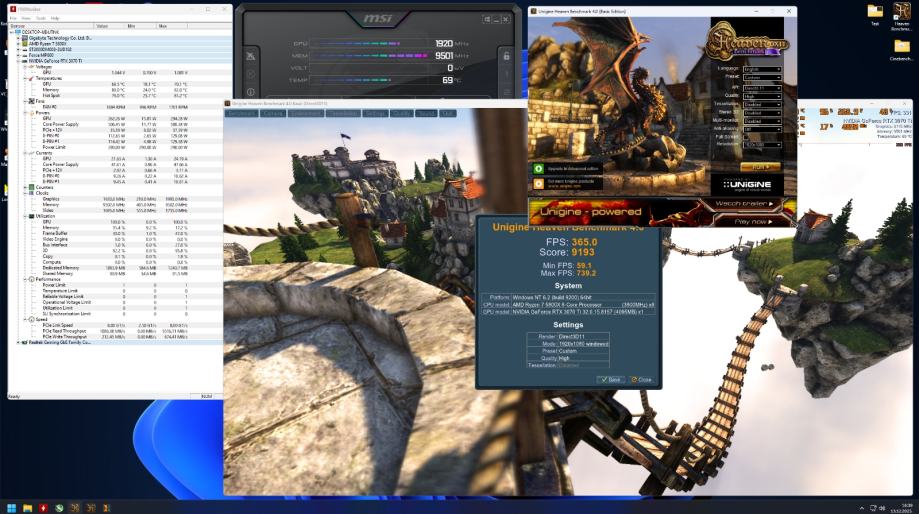Image resolution: width=919 pixels, height=514 pixels.
Task: Click Close in the benchmark results dialog
Action: pos(641,380)
